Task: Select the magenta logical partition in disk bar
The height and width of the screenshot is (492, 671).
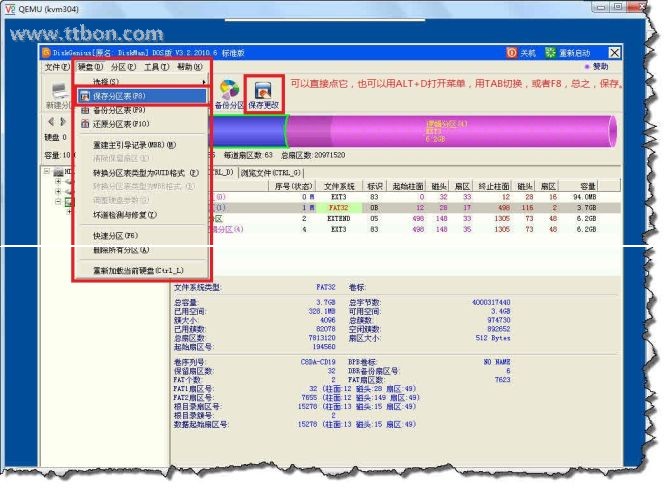Action: (x=451, y=131)
